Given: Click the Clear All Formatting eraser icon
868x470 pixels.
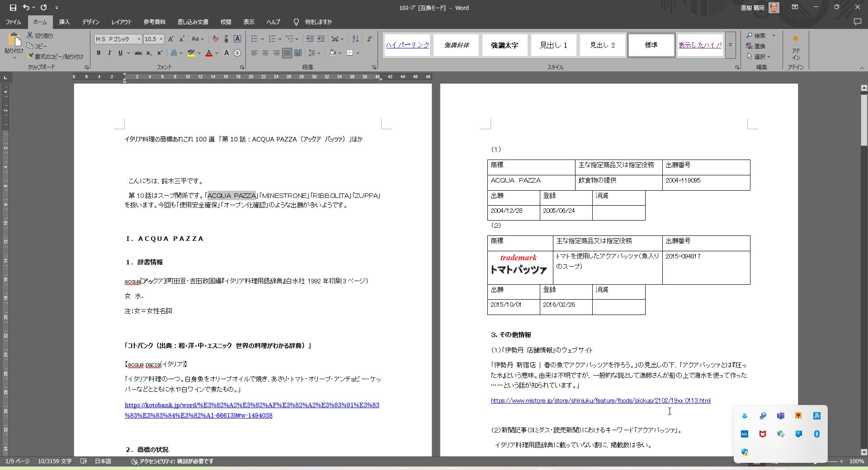Looking at the screenshot, I should (216, 39).
